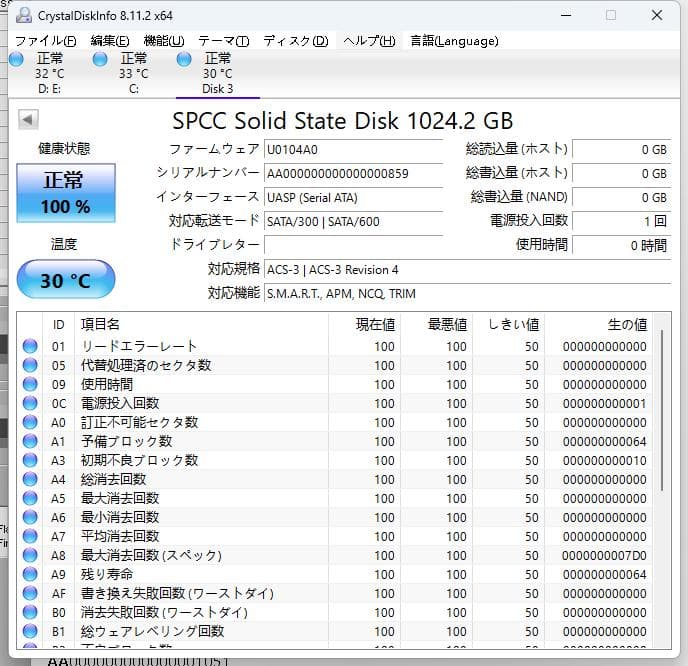Click the 総読込量 (ホスト) value 0 GB
Viewport: 688px width, 666px height.
(x=622, y=150)
